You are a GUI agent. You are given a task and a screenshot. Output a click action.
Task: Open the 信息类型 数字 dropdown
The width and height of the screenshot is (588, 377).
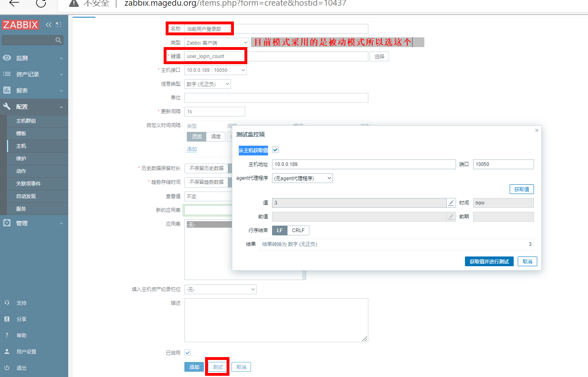pyautogui.click(x=208, y=84)
